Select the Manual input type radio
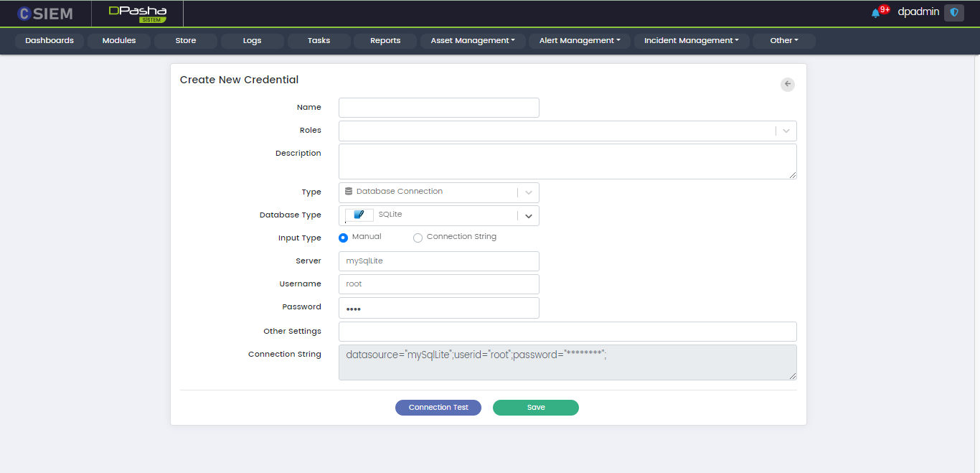 click(343, 238)
